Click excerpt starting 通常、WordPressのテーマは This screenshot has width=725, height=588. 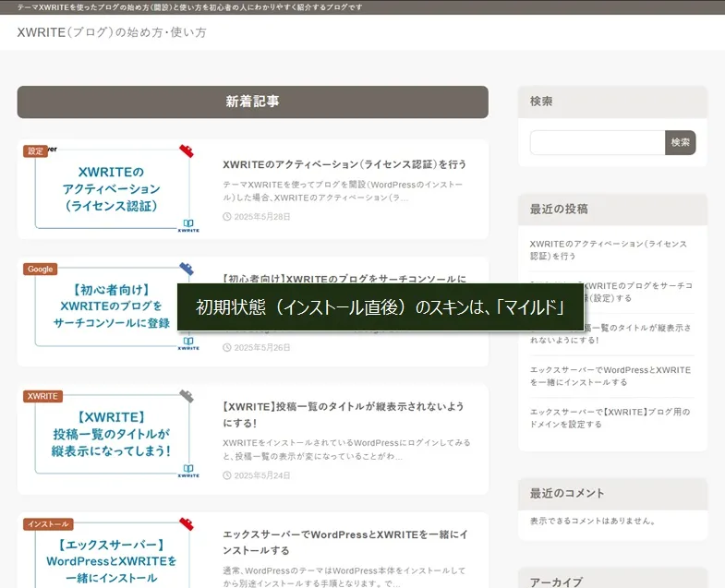click(344, 577)
